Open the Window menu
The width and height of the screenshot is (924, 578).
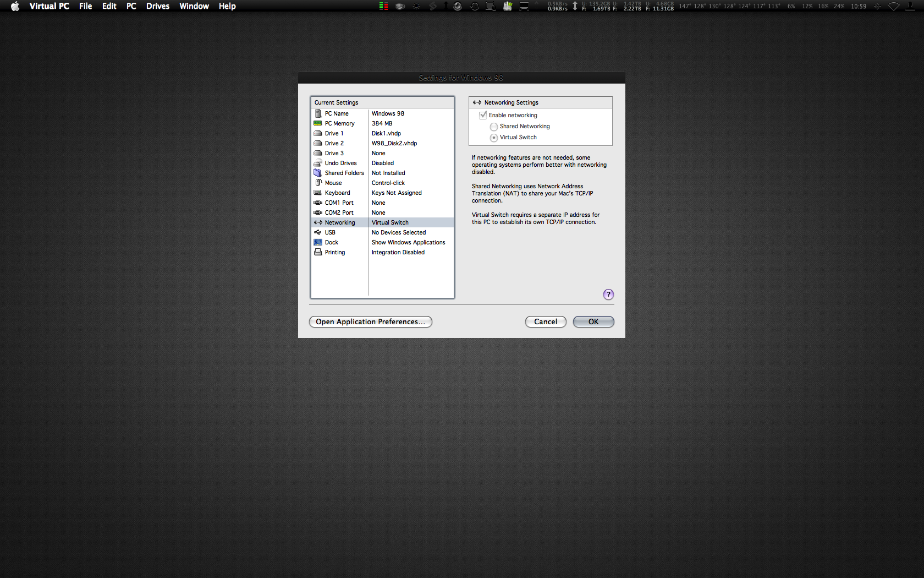(194, 6)
